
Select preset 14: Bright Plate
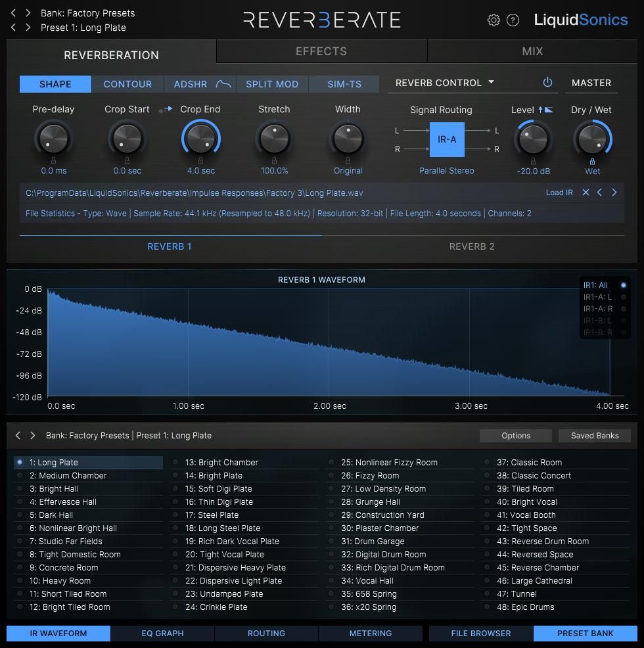[244, 476]
